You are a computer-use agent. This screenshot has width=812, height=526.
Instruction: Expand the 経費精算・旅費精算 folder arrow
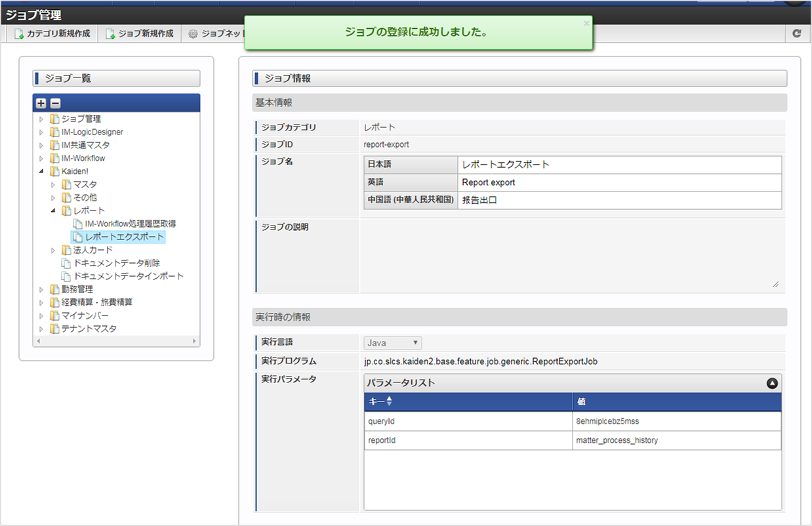(41, 302)
